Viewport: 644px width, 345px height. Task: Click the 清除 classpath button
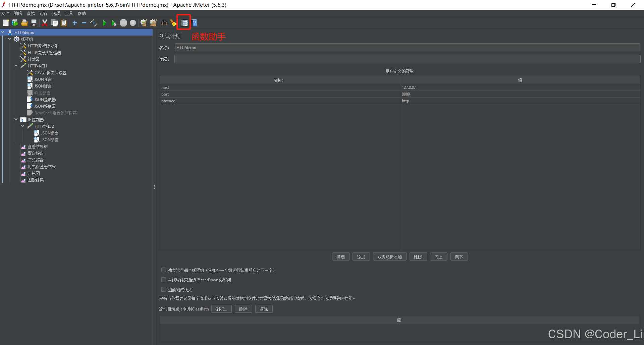(264, 309)
